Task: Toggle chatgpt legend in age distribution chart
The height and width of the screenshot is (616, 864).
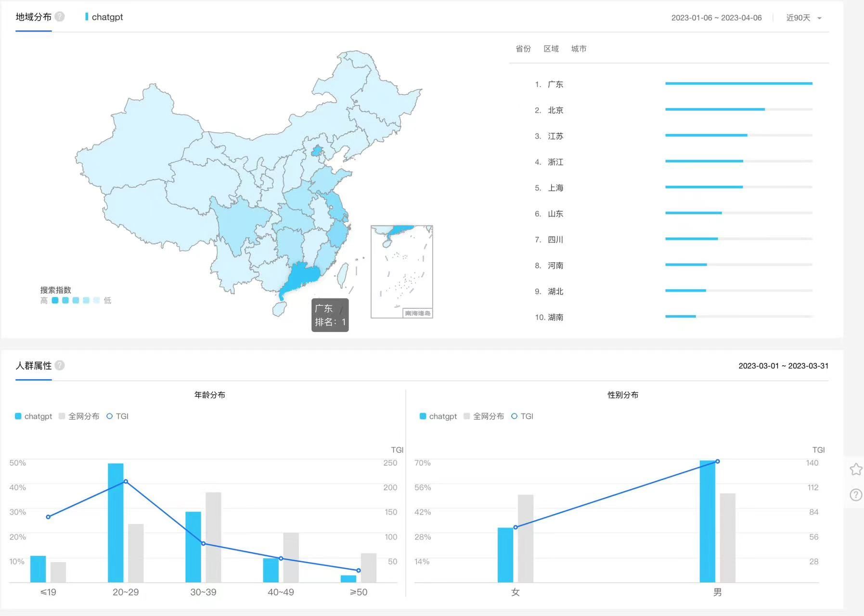Action: (33, 416)
